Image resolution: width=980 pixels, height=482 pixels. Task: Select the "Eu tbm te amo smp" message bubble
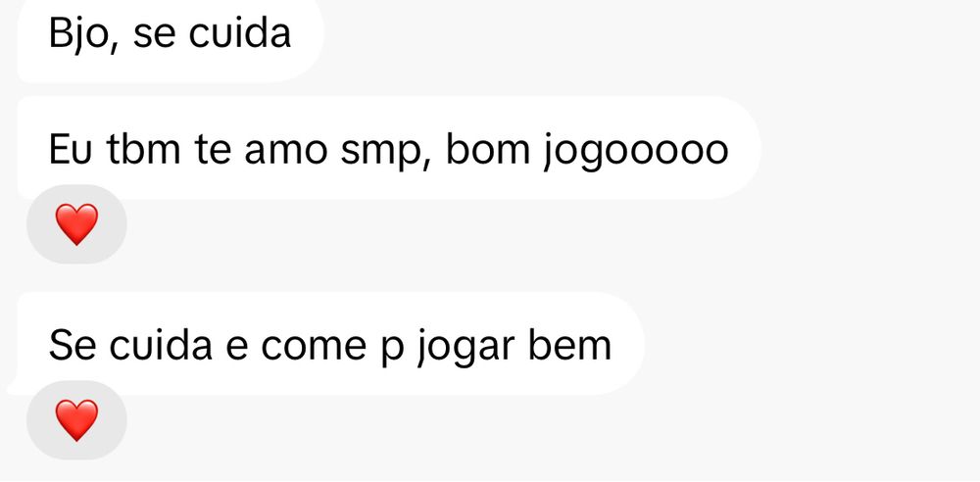(389, 148)
